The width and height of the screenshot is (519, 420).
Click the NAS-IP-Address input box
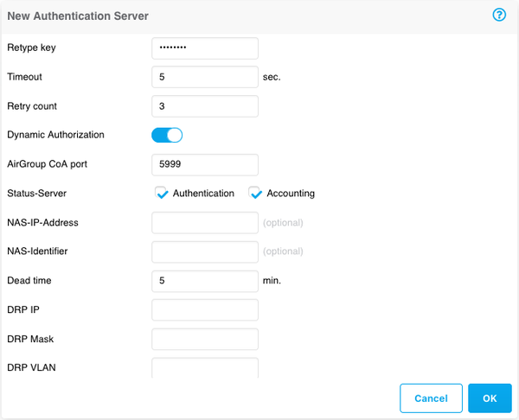(x=205, y=223)
